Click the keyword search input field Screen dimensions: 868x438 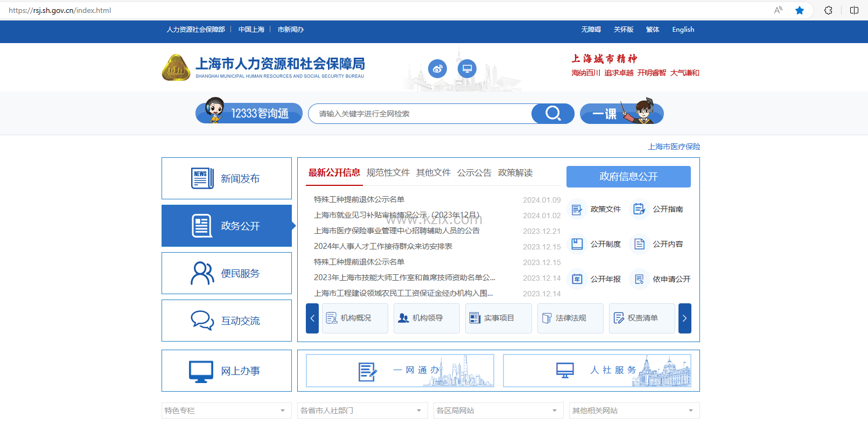point(420,114)
